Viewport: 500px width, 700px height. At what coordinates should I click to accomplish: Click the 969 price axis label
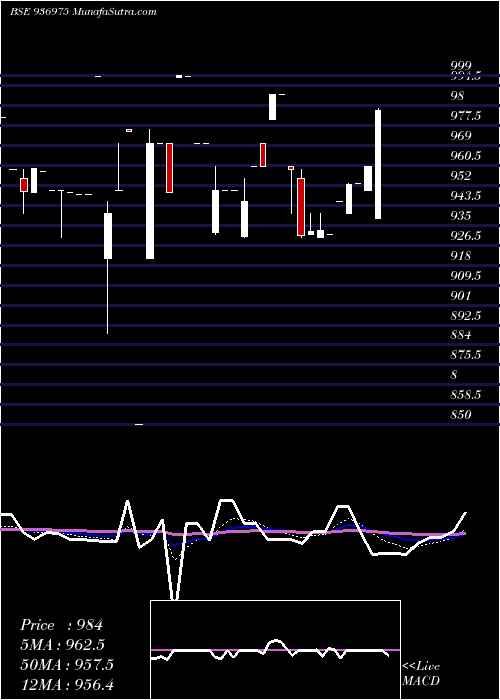[x=462, y=136]
